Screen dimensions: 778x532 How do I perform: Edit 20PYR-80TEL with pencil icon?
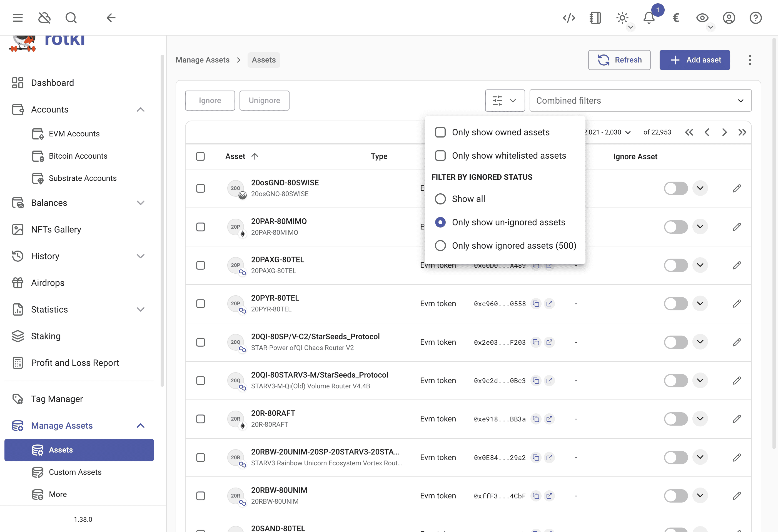[737, 304]
